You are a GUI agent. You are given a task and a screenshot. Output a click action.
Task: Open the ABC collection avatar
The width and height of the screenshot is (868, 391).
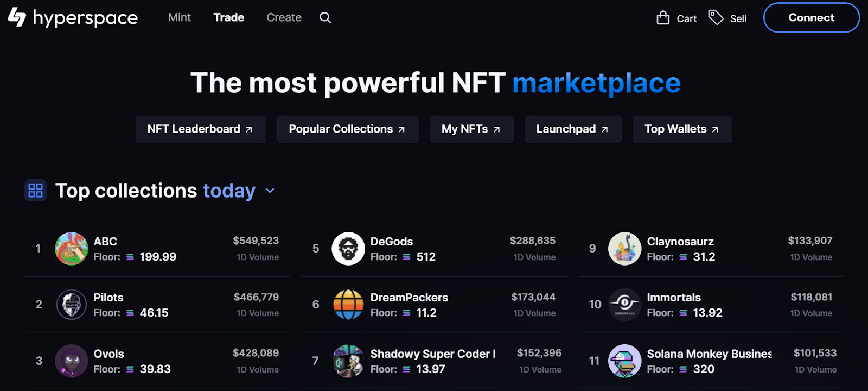[x=72, y=249]
